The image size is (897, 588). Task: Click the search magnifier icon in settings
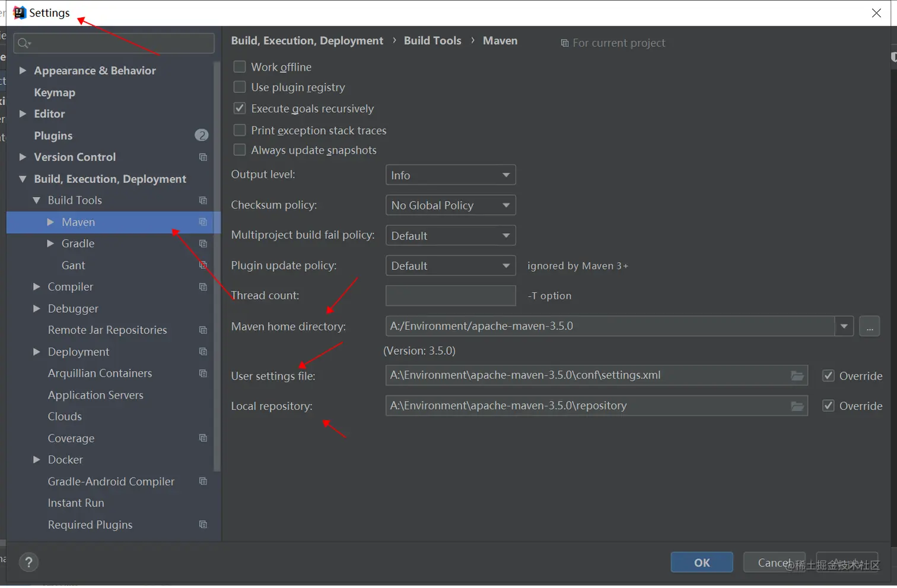[x=24, y=43]
